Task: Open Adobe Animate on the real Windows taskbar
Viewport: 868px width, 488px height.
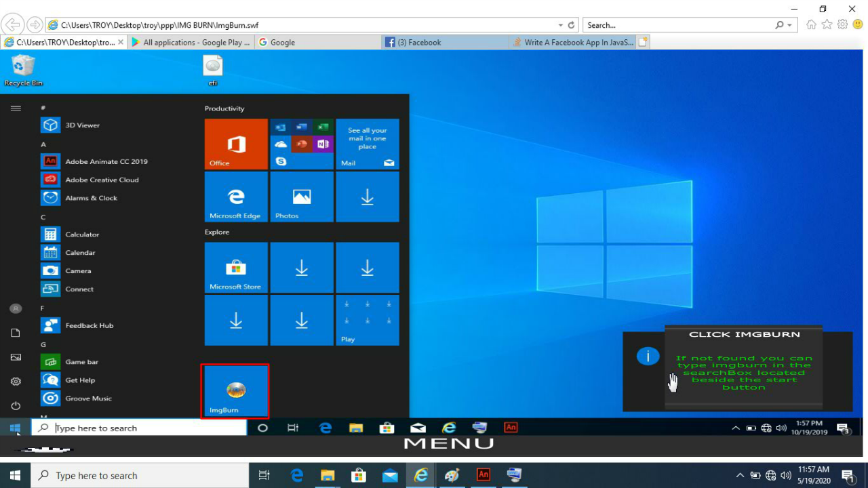Action: [x=483, y=475]
